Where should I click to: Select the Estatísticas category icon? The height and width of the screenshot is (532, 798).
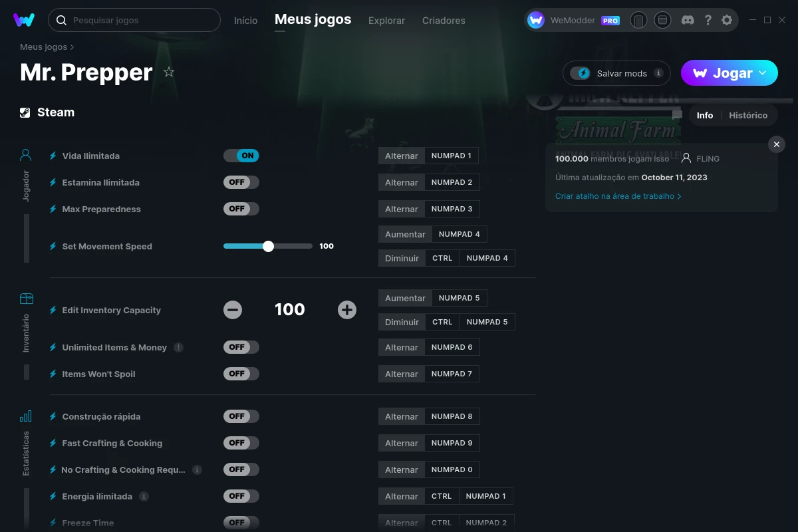point(26,416)
